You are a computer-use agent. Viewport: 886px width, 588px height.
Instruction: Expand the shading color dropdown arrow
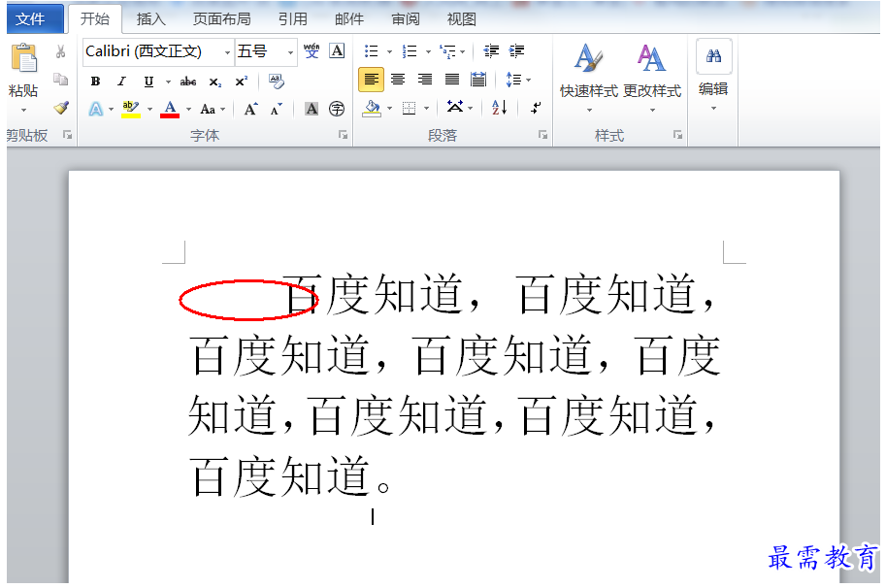tap(389, 109)
